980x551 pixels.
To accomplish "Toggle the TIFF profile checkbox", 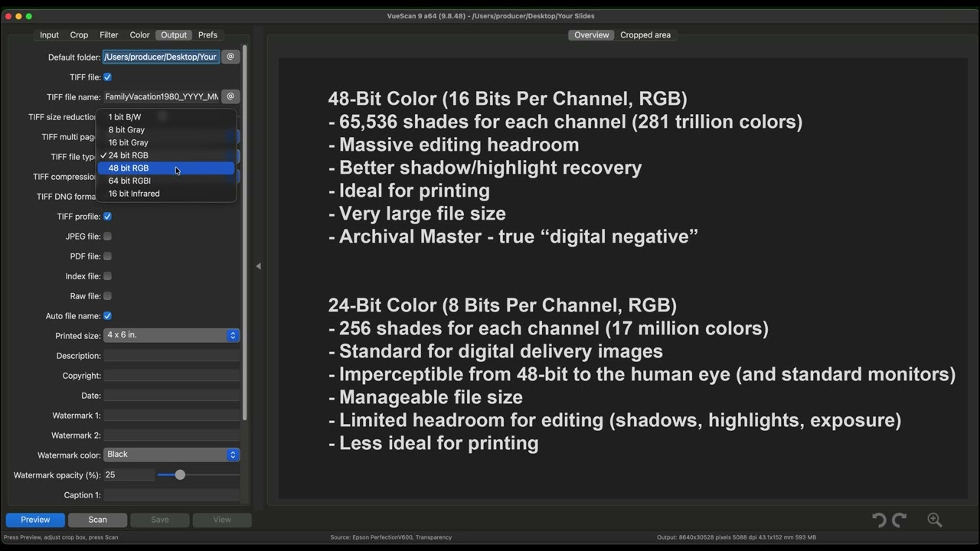I will point(107,217).
